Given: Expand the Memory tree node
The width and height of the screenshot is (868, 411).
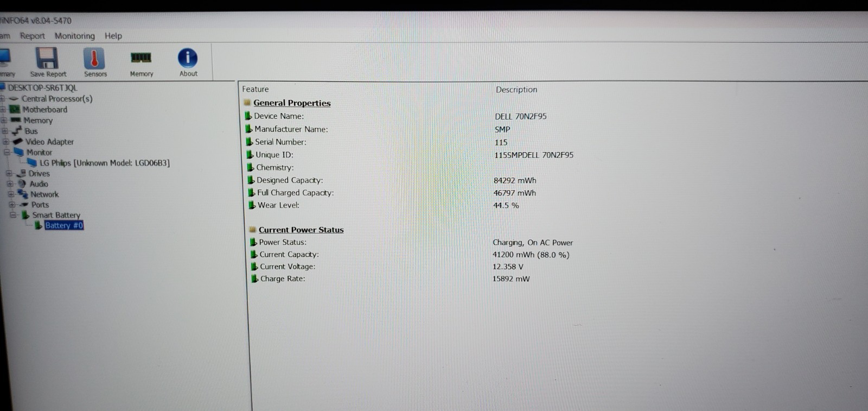Looking at the screenshot, I should pyautogui.click(x=4, y=121).
